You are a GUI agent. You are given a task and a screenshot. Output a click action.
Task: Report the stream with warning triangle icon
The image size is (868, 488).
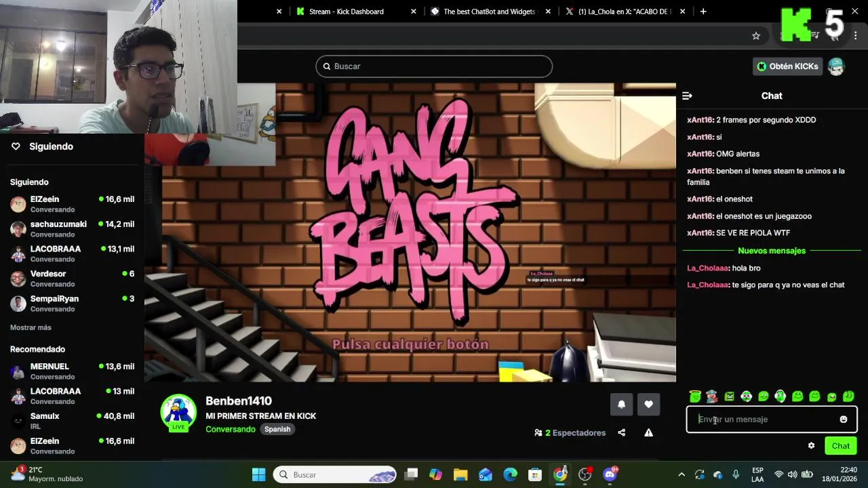[649, 432]
